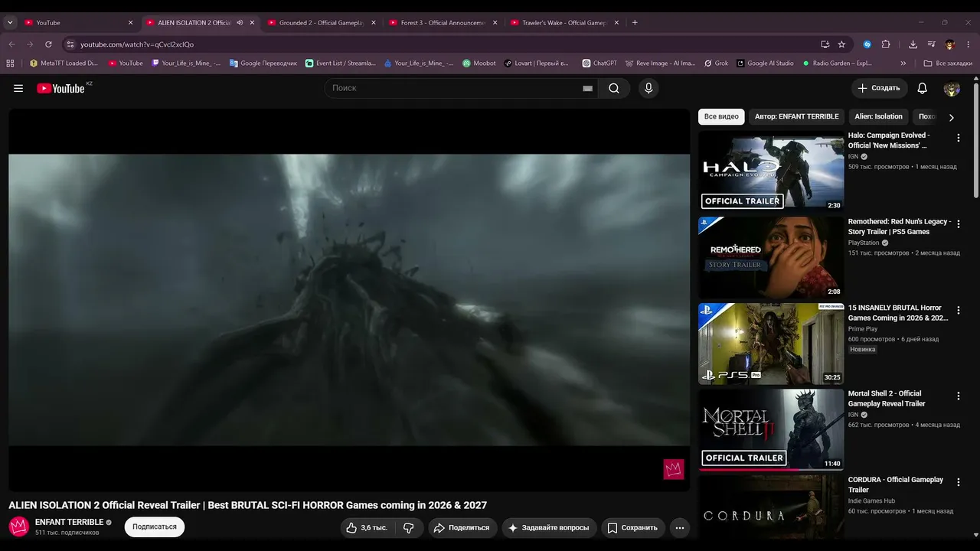The image size is (980, 551).
Task: Click the search magnifier button
Action: [614, 88]
